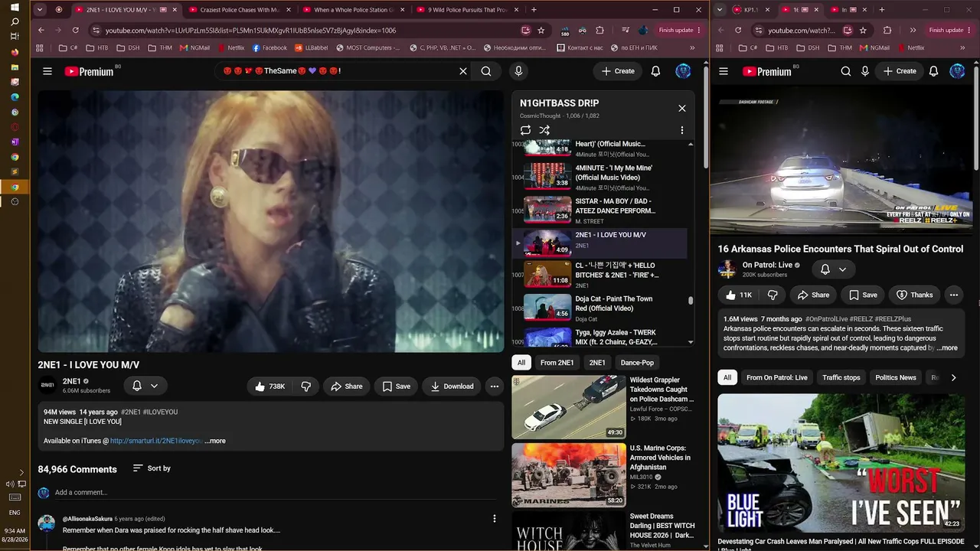Open notifications bell in left YouTube header
Screen dimensions: 980x551
(655, 71)
